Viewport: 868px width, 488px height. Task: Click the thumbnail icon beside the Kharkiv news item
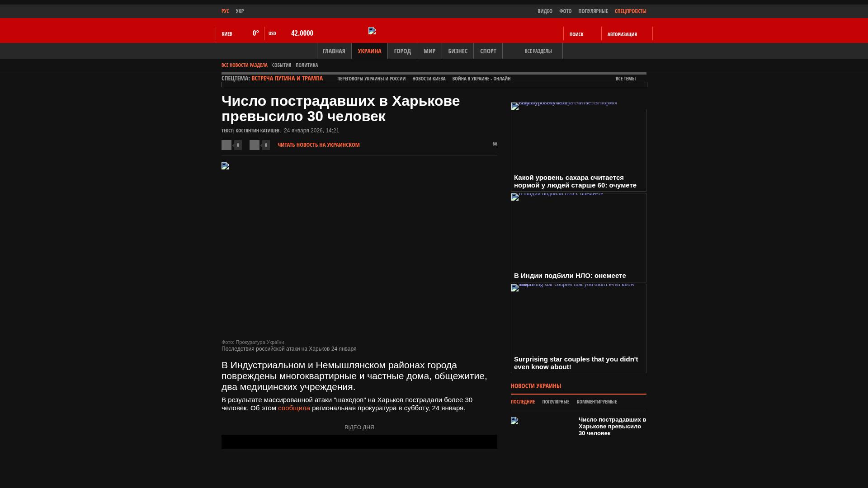pyautogui.click(x=514, y=421)
